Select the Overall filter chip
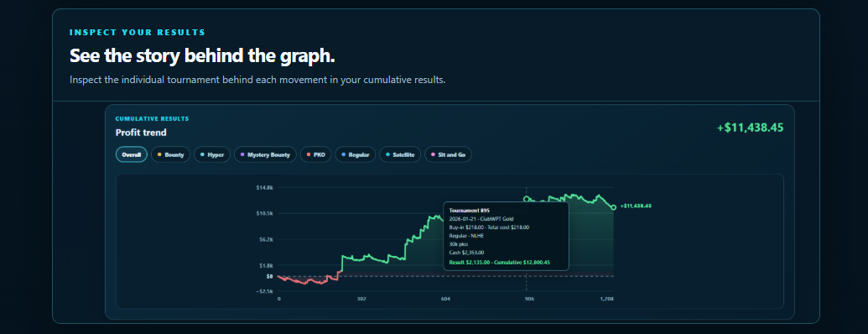 [x=131, y=154]
